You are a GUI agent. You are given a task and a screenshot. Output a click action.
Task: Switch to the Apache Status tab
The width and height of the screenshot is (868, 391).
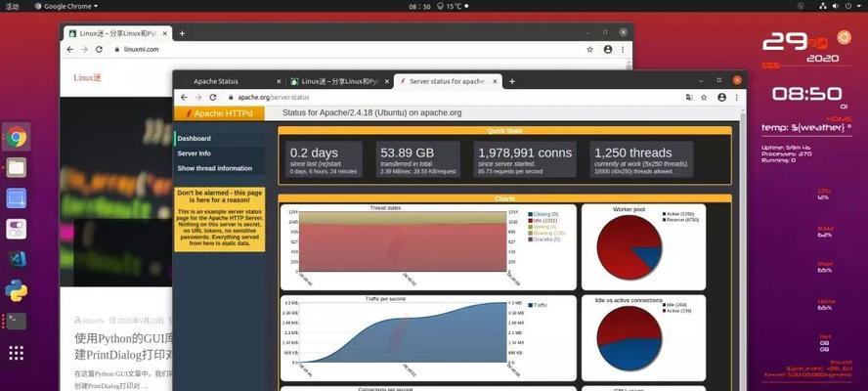tap(231, 81)
